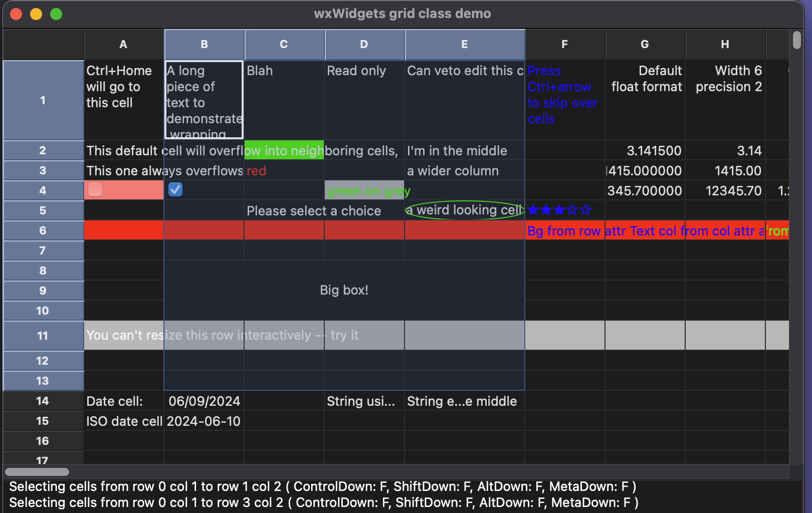The image size is (812, 513).
Task: Click the 'green on grey' cell in column D
Action: [x=364, y=190]
